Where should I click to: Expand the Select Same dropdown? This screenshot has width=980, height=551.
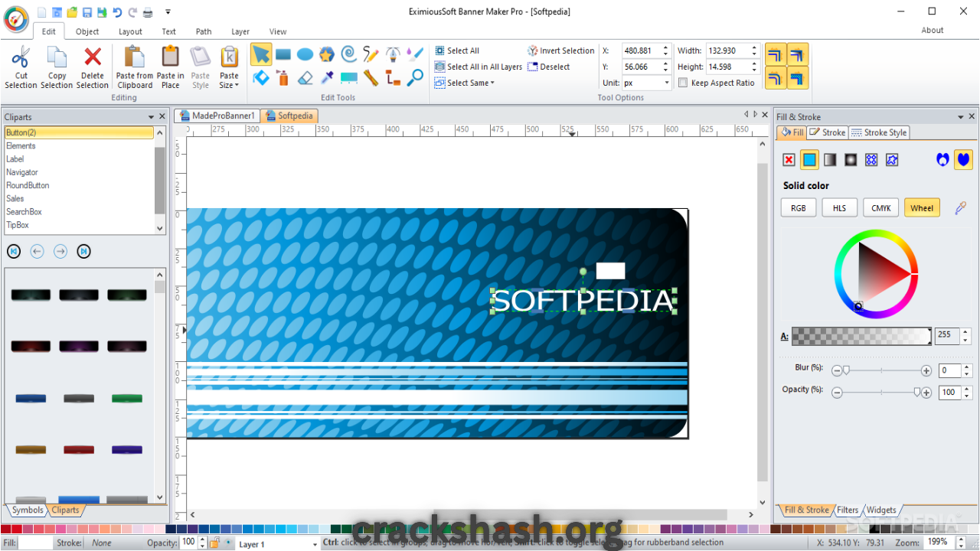click(493, 83)
